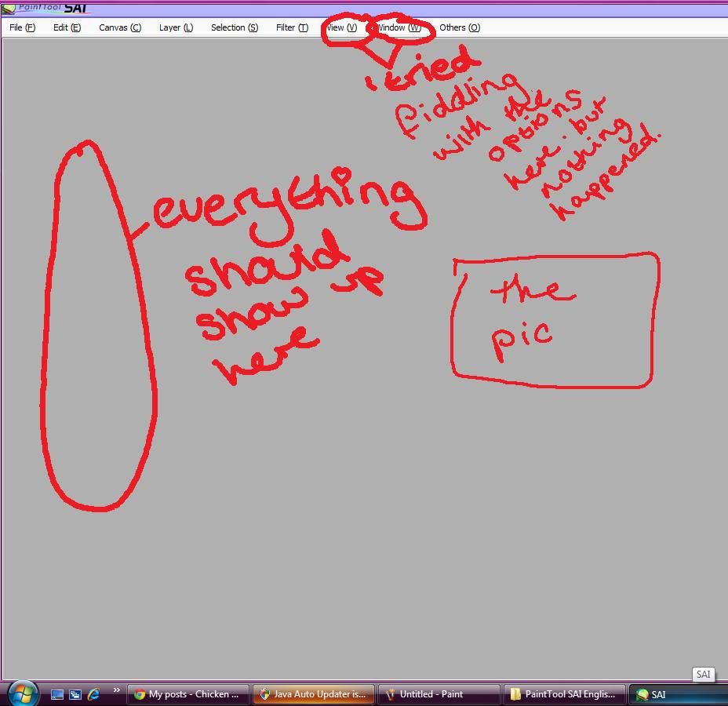Open the Edit menu
This screenshot has width=728, height=706.
click(x=67, y=27)
